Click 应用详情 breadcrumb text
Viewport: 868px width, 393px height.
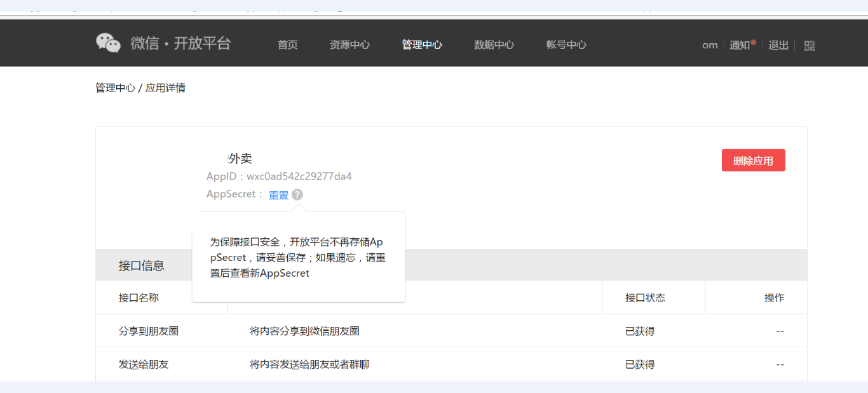pyautogui.click(x=165, y=88)
